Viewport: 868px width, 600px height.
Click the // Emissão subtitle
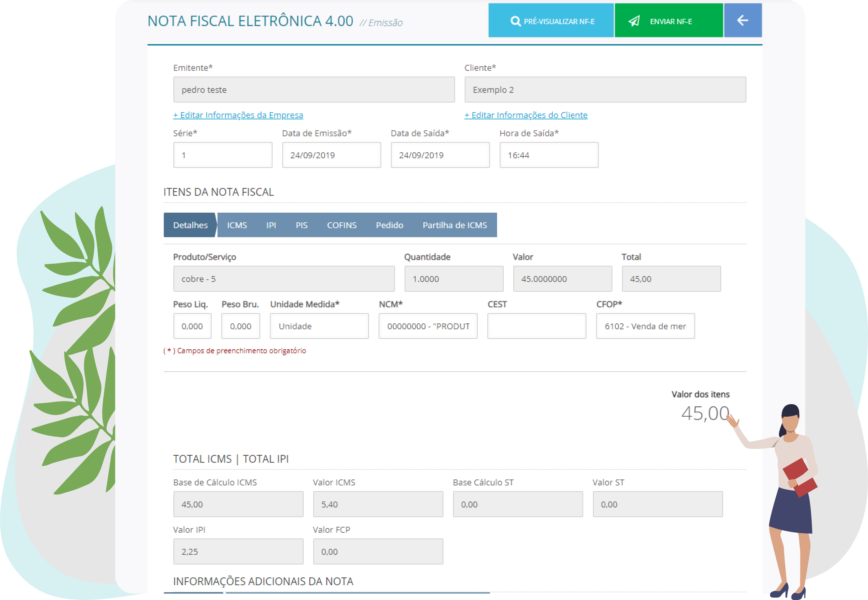click(x=381, y=23)
